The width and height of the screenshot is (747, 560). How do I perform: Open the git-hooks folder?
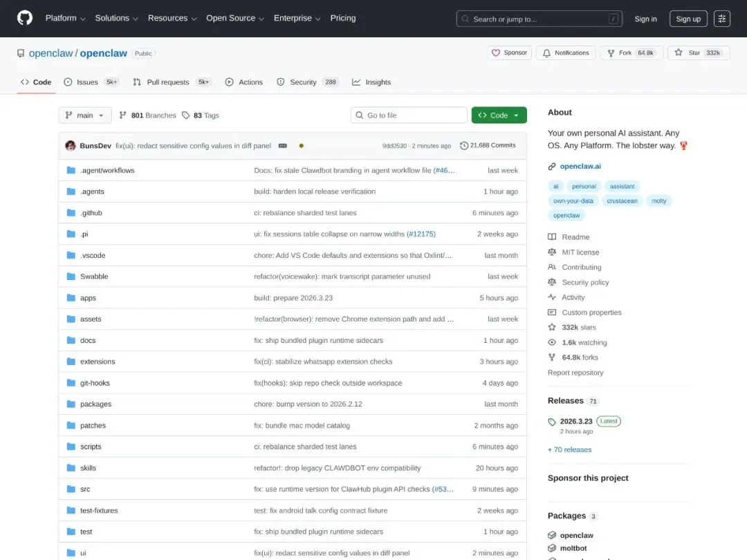tap(95, 383)
